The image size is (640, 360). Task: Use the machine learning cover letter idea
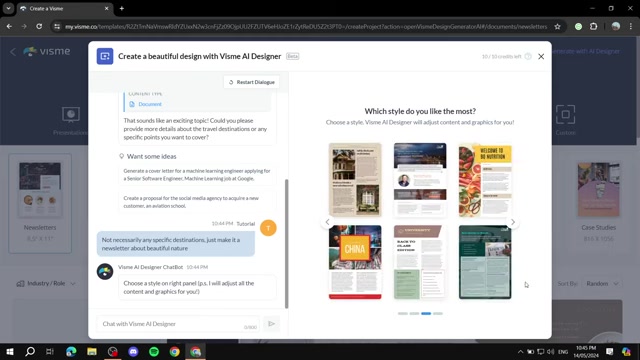197,175
